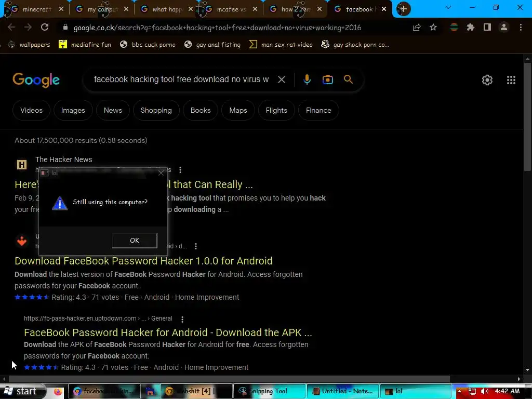The image size is (532, 399).
Task: Filter results by Shopping
Action: tap(156, 110)
